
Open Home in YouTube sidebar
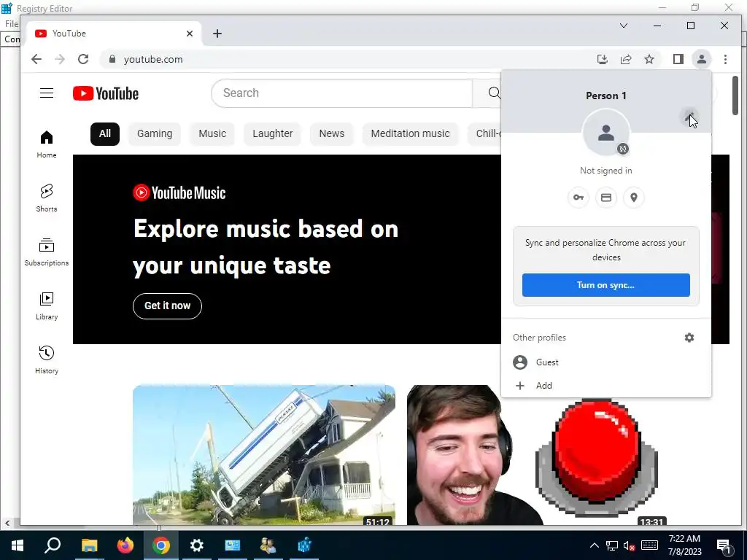click(47, 144)
